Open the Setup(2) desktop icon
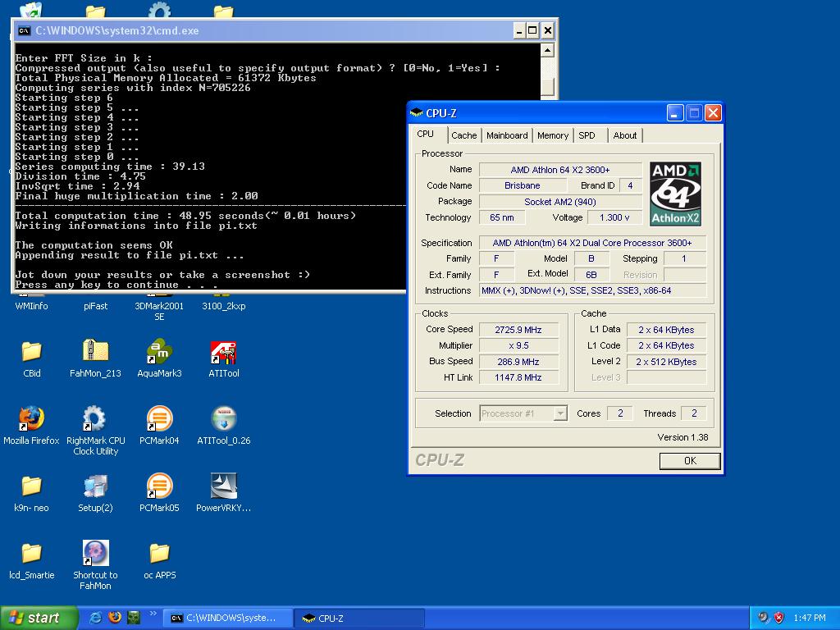 pos(95,493)
